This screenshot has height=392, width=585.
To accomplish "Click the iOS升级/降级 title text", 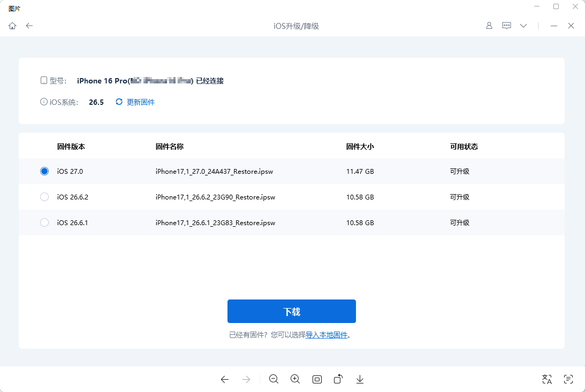I will pyautogui.click(x=296, y=26).
